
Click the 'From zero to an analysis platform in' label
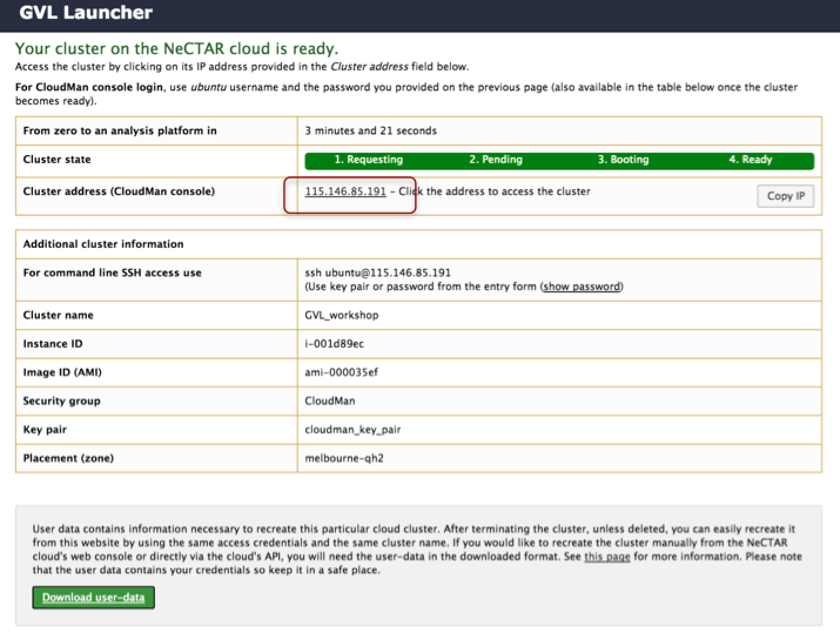pyautogui.click(x=120, y=131)
